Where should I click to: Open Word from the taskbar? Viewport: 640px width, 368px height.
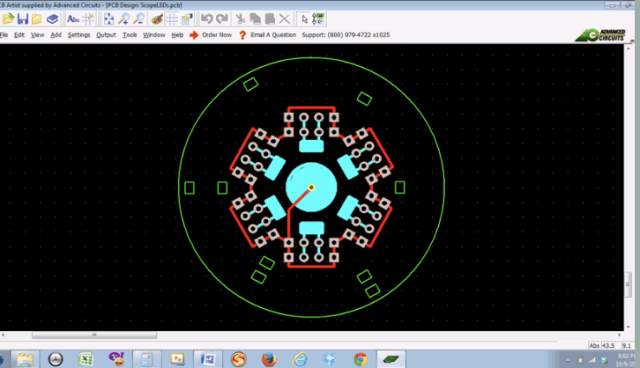(208, 359)
